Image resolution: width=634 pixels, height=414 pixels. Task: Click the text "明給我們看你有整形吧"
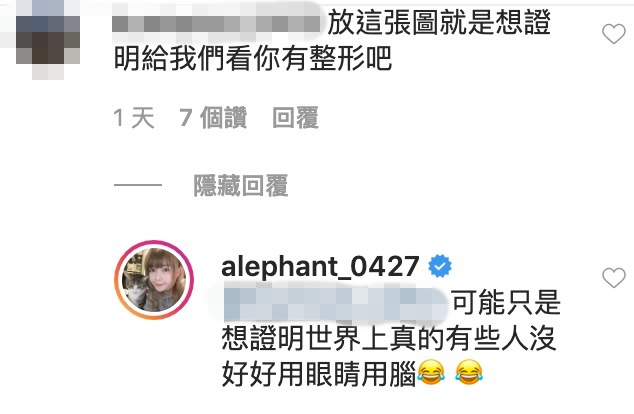253,59
